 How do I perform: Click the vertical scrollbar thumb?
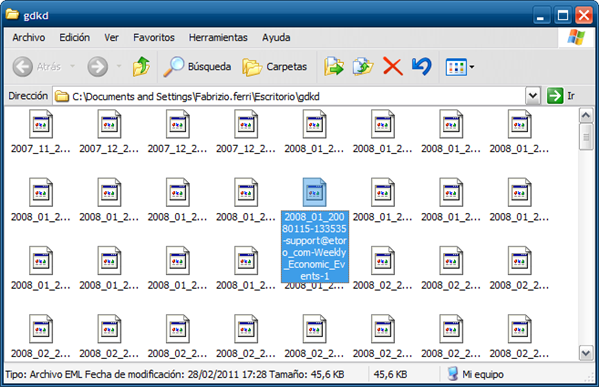pos(586,138)
